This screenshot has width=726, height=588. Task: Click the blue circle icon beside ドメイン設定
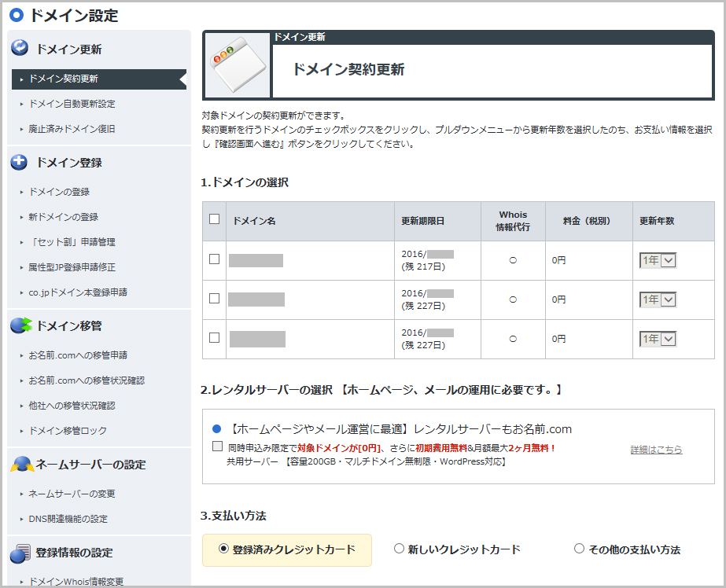coord(16,15)
